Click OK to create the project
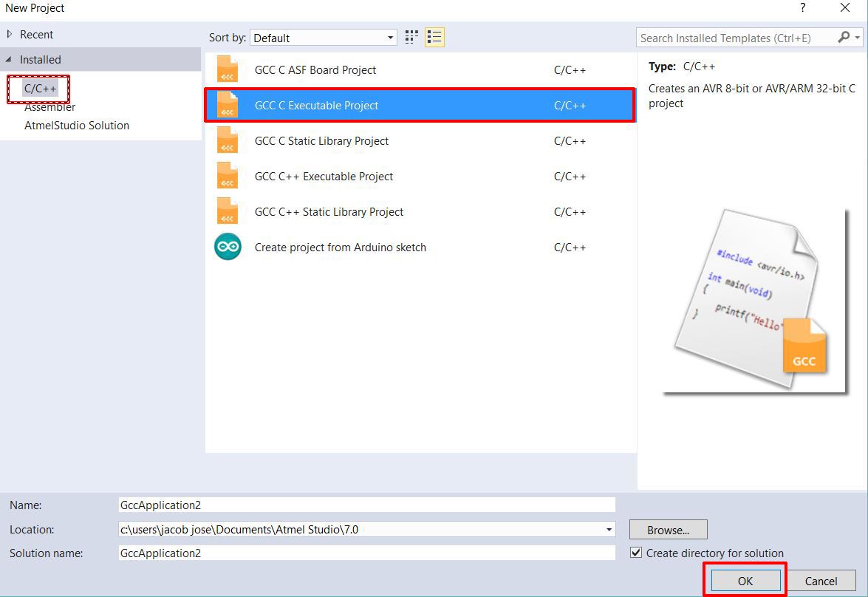Viewport: 868px width, 597px height. coord(745,581)
